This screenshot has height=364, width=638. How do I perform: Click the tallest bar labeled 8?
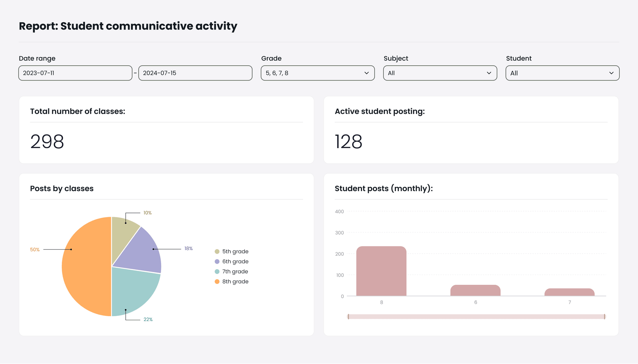point(381,272)
